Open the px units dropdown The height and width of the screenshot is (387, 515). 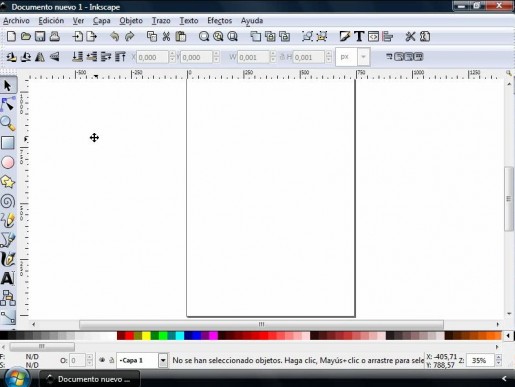pos(363,57)
